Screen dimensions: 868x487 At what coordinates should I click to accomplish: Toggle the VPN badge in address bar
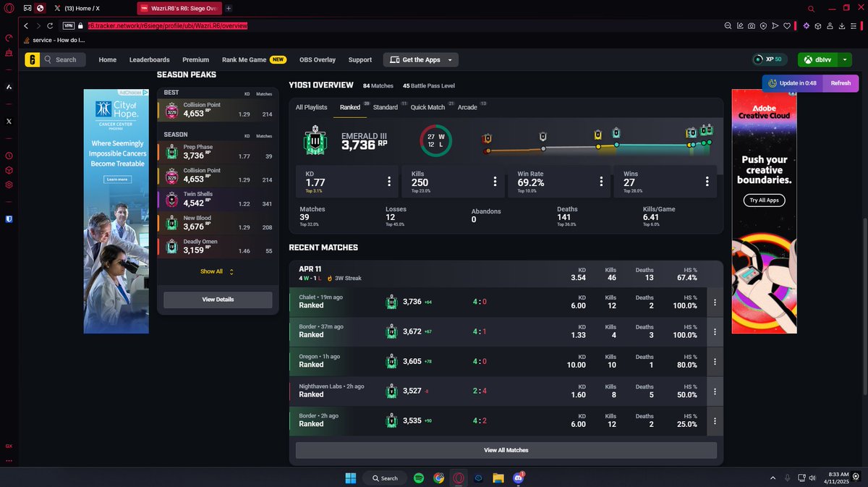pos(69,25)
